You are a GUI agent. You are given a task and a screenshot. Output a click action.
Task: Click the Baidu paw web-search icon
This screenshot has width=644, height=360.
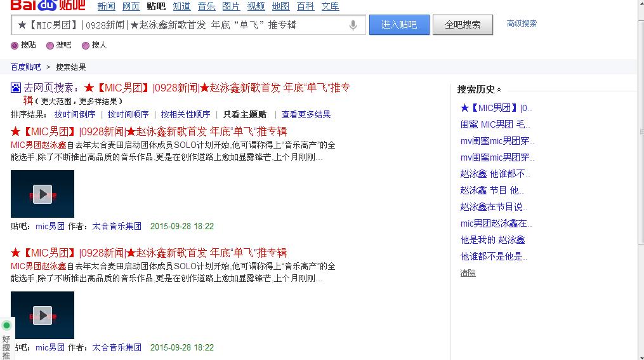click(x=16, y=88)
